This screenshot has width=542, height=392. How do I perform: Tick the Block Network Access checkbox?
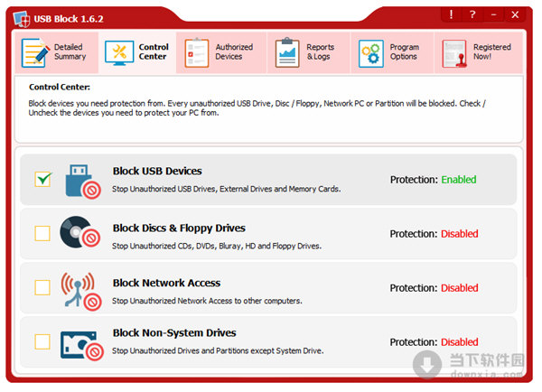(42, 287)
